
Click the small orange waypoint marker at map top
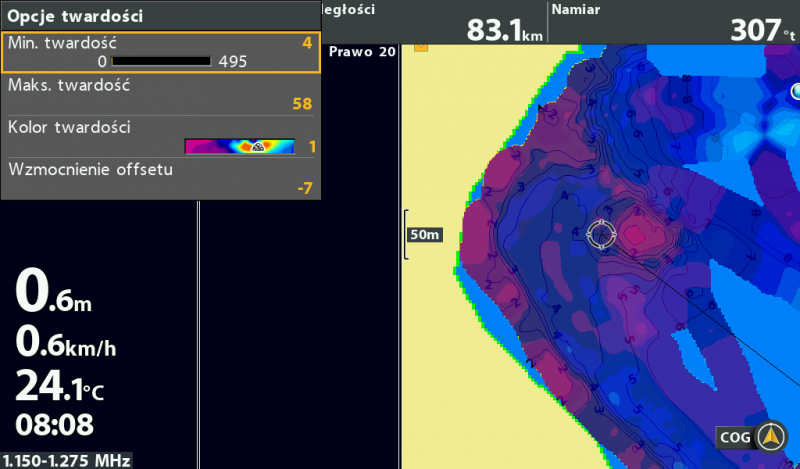tap(421, 46)
